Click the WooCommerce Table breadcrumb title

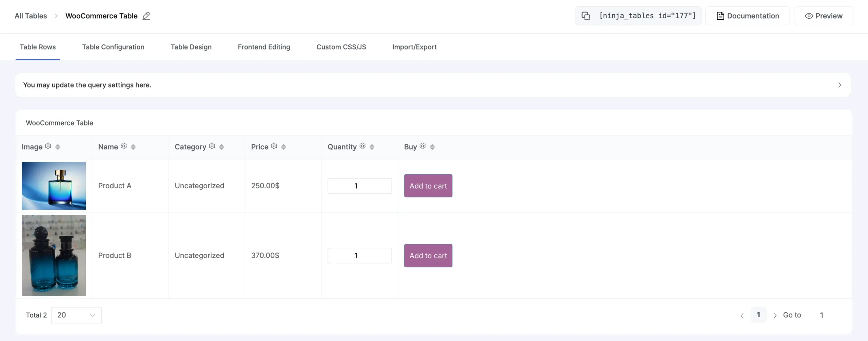click(x=101, y=16)
